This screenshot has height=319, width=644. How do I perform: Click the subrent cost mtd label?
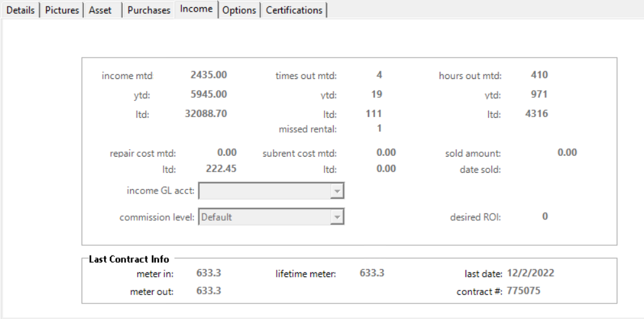(x=299, y=153)
